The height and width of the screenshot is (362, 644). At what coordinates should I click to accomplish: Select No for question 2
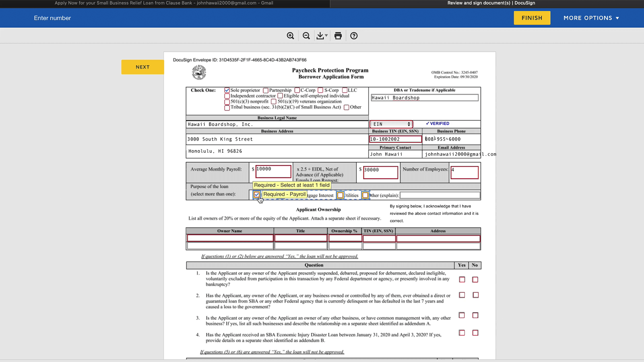coord(476,295)
